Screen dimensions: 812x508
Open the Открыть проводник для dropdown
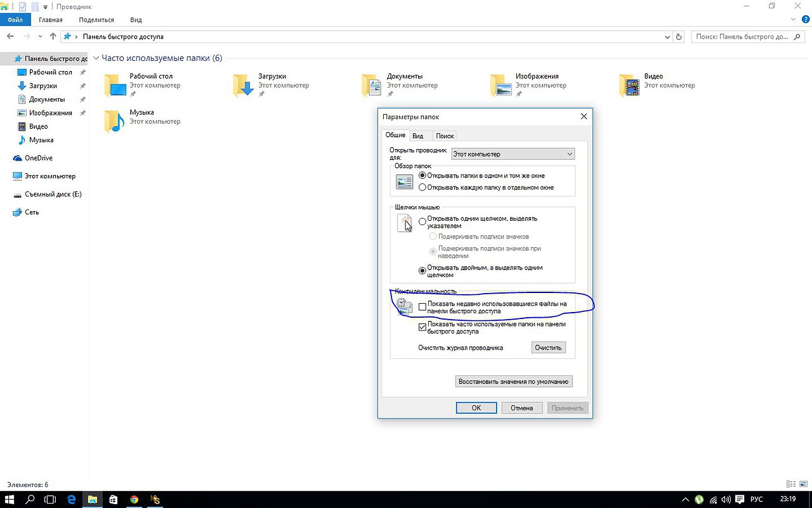coord(513,153)
